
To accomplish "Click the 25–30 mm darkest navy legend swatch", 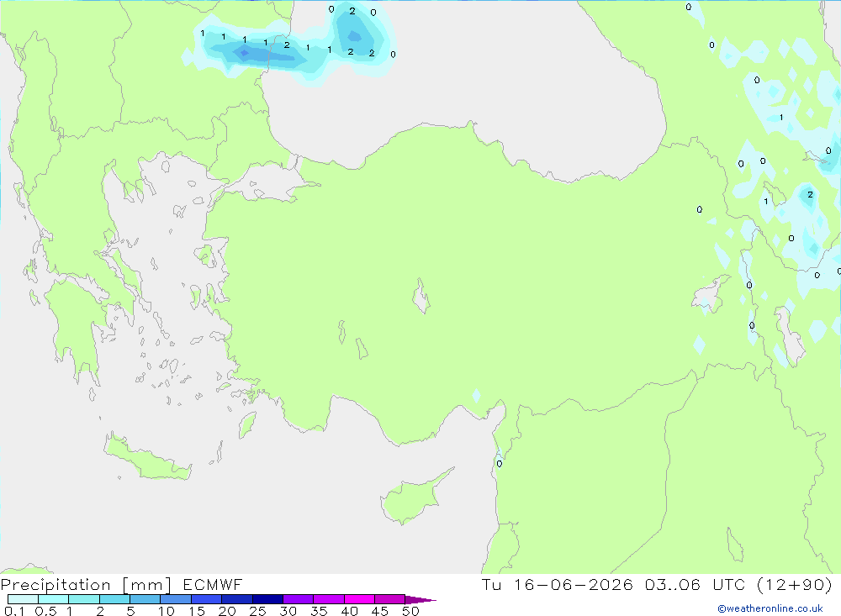I will point(267,599).
